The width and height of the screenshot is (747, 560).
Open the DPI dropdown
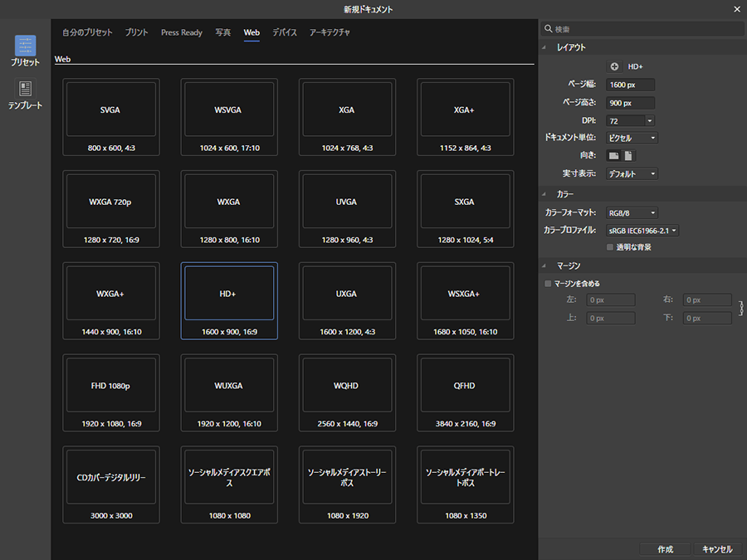pyautogui.click(x=649, y=121)
